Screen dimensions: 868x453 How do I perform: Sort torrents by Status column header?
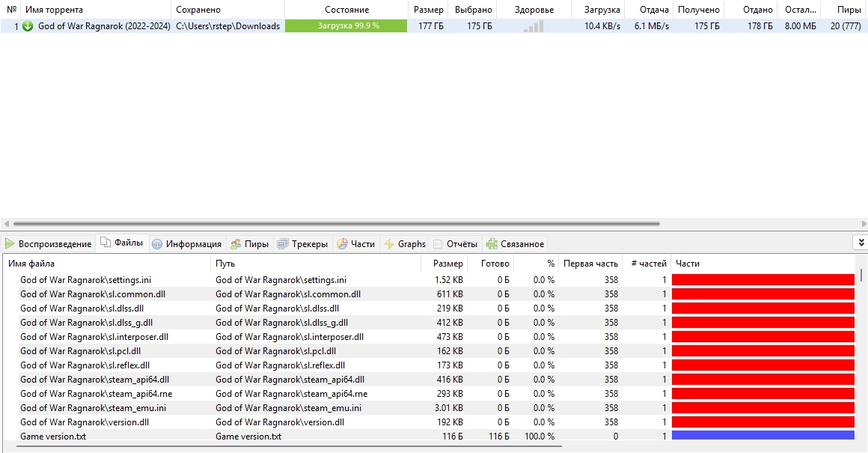[x=346, y=10]
